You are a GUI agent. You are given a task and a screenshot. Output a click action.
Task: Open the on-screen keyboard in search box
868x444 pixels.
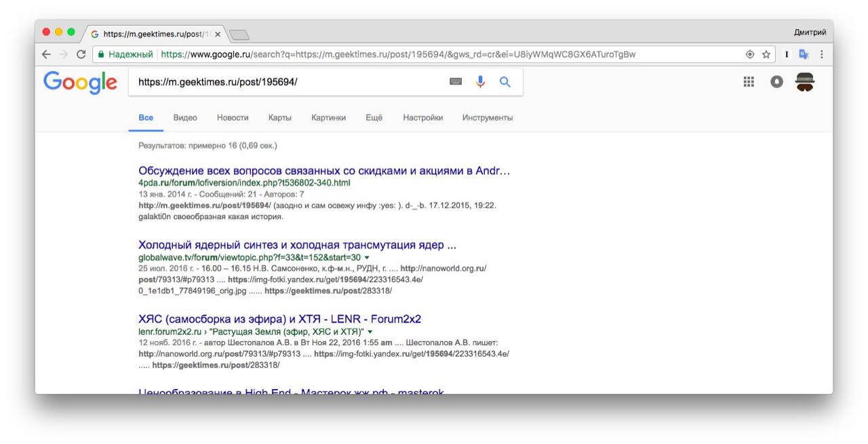pos(456,81)
